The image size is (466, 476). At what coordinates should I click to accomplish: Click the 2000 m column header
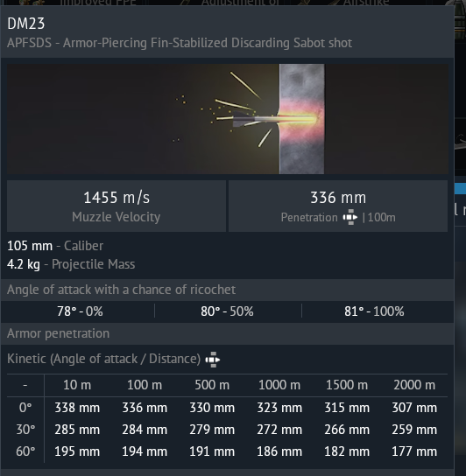[414, 385]
